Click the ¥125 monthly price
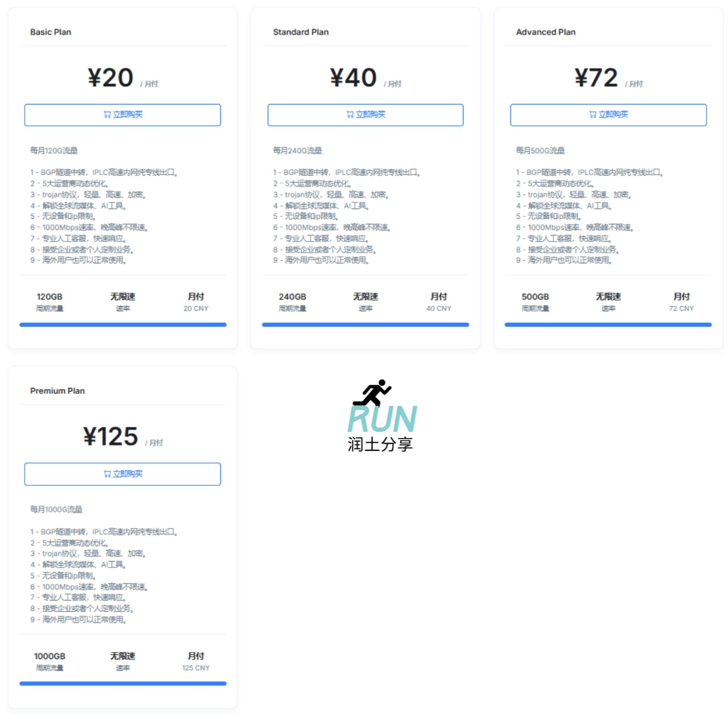This screenshot has width=728, height=719. (111, 437)
